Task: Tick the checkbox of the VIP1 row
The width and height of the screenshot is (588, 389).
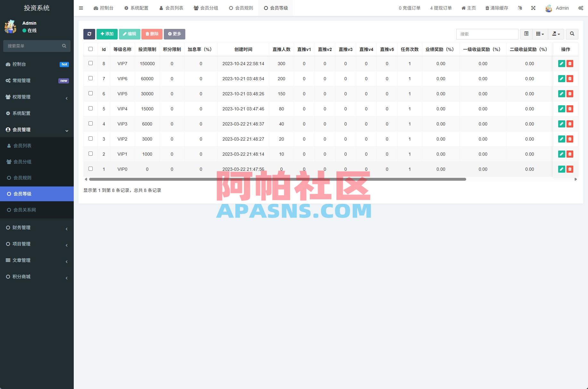Action: 90,153
